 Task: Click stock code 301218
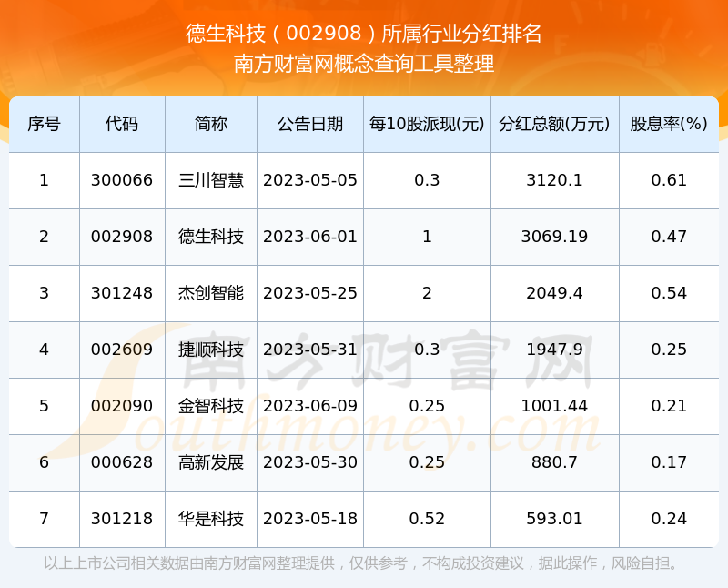[x=122, y=519]
